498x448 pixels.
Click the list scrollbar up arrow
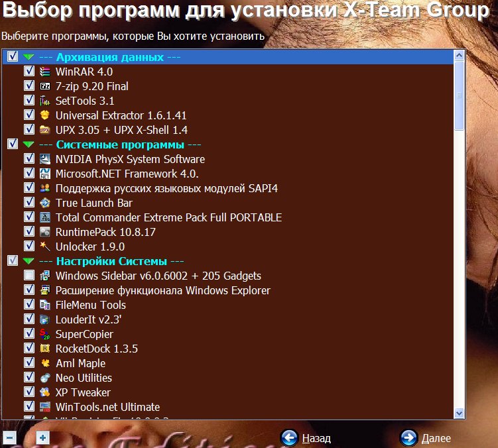(459, 56)
